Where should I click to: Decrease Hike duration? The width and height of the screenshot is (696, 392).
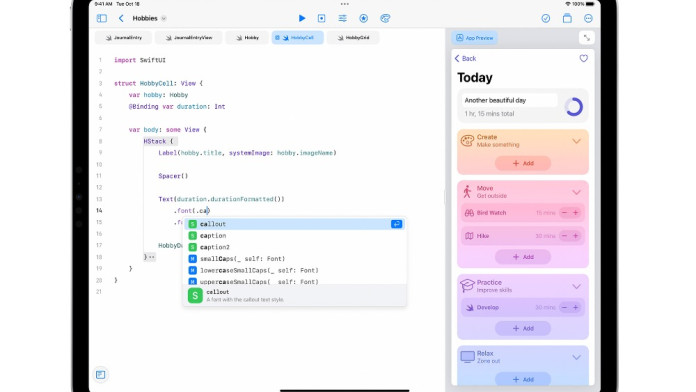coord(564,236)
